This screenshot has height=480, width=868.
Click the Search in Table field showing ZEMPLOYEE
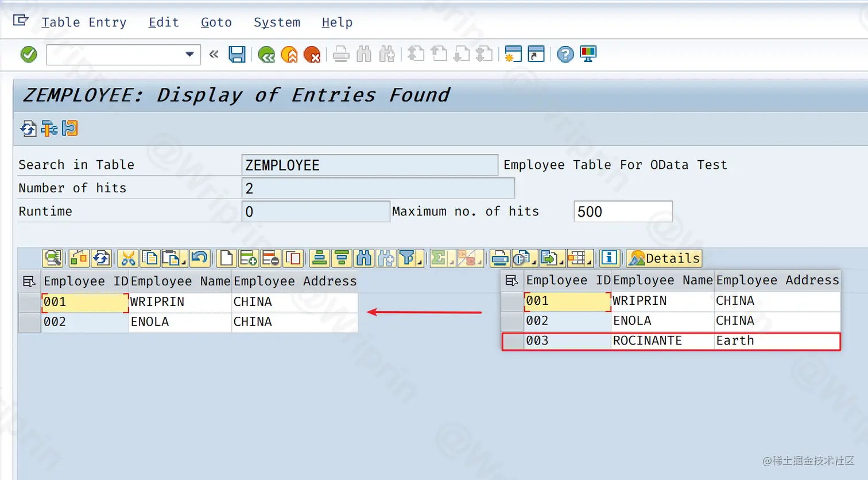[x=370, y=165]
